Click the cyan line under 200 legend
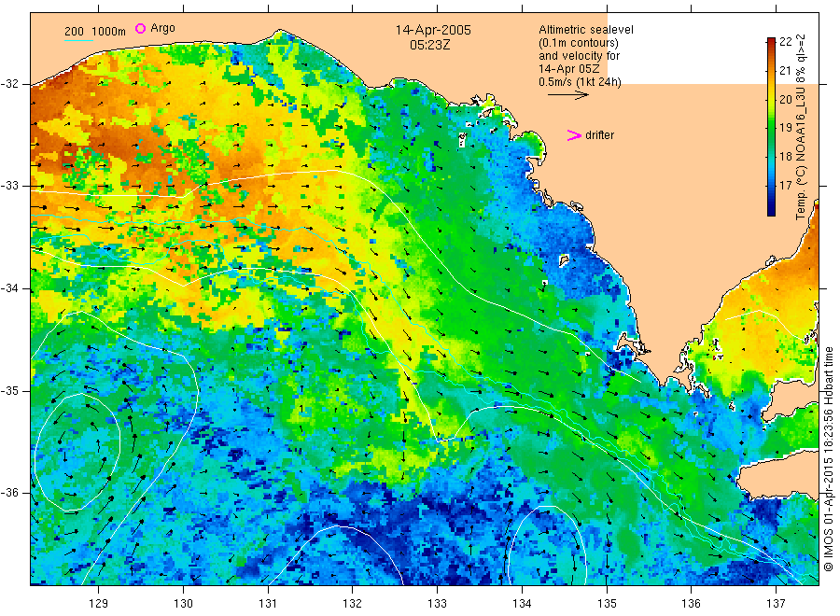Image resolution: width=840 pixels, height=616 pixels. 78,40
